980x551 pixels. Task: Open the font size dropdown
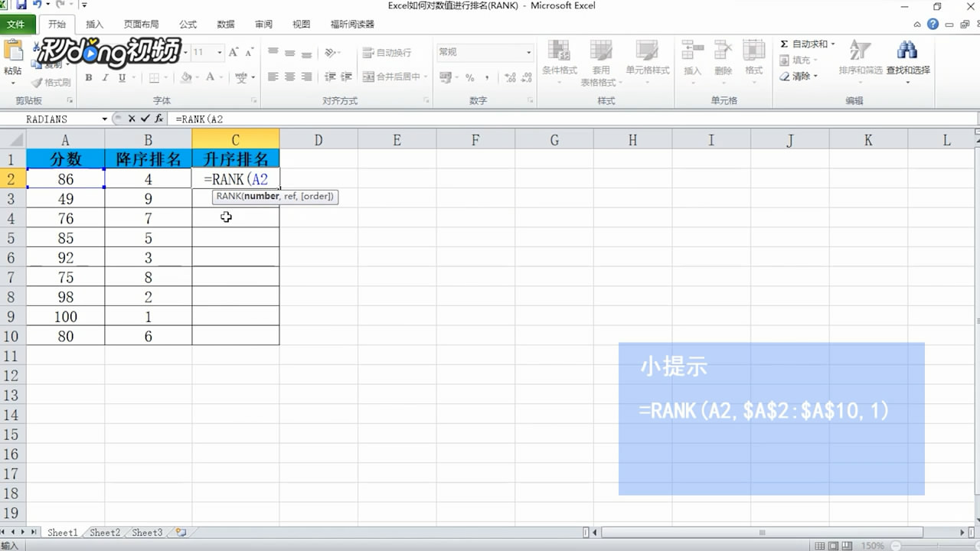pos(220,52)
